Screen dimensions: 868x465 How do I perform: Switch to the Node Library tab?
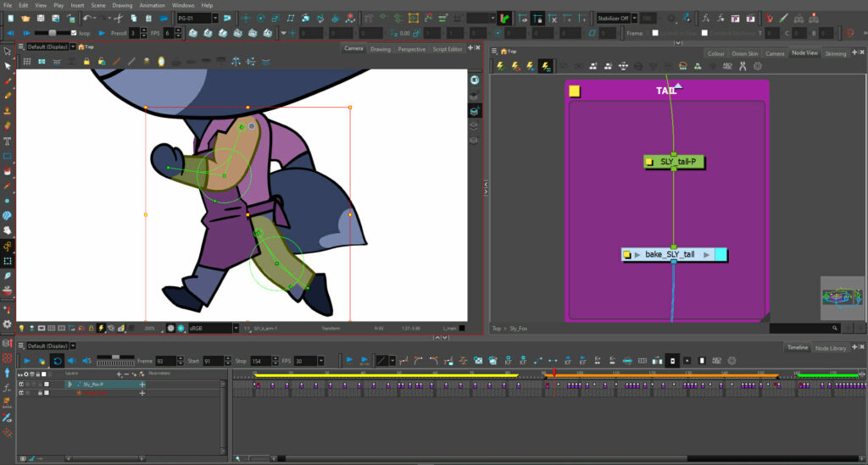click(831, 348)
